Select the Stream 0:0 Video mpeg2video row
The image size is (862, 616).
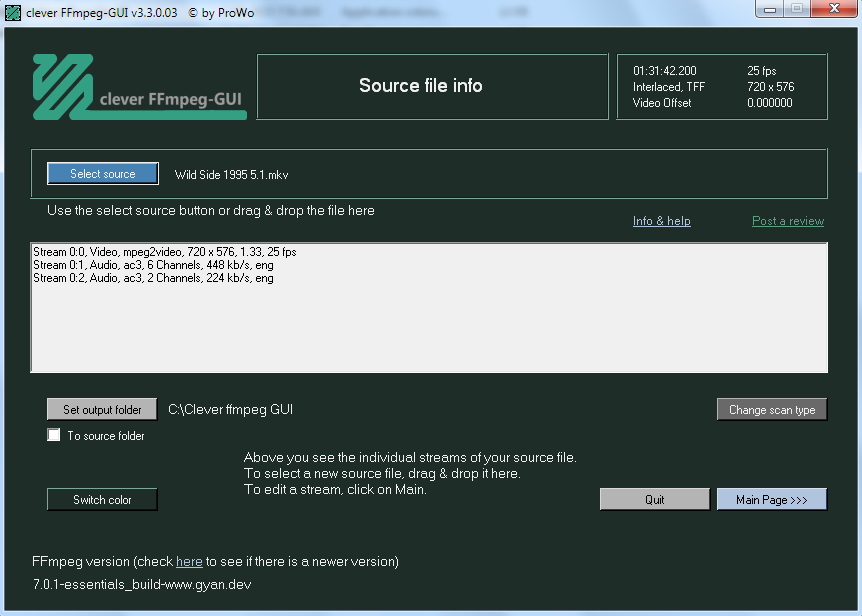point(165,252)
